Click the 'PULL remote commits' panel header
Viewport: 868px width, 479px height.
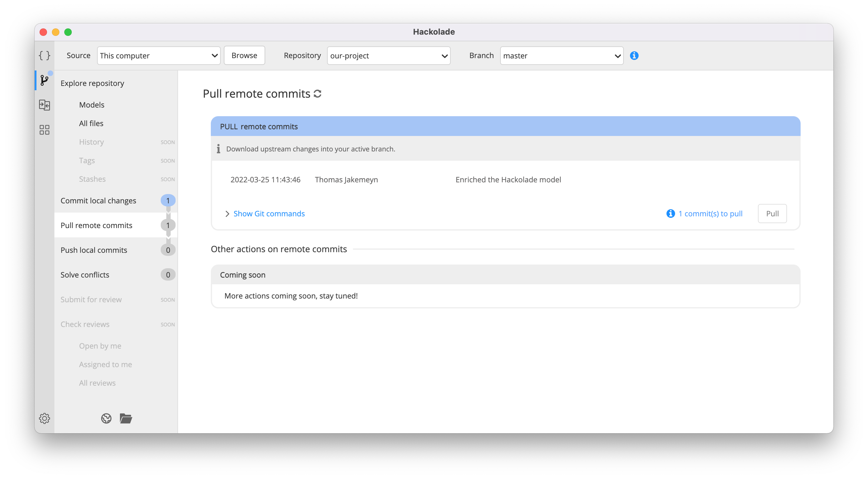coord(505,126)
